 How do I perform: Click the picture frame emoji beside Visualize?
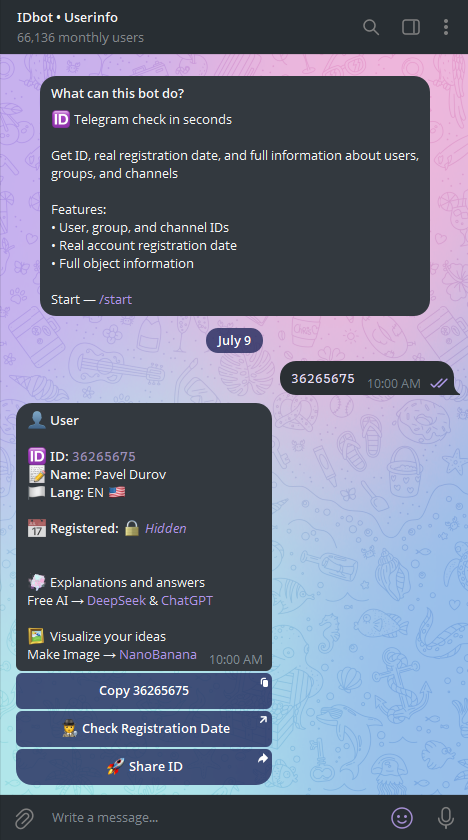(36, 636)
